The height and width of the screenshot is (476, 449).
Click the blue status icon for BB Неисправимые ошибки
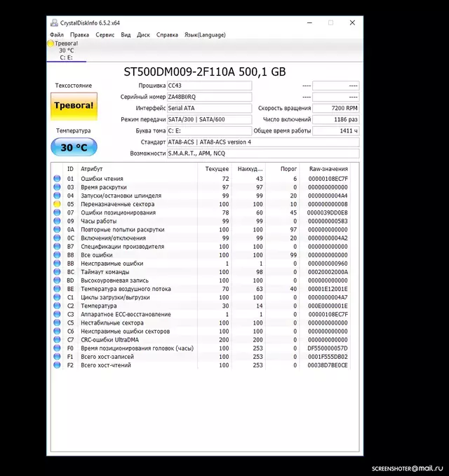(57, 264)
